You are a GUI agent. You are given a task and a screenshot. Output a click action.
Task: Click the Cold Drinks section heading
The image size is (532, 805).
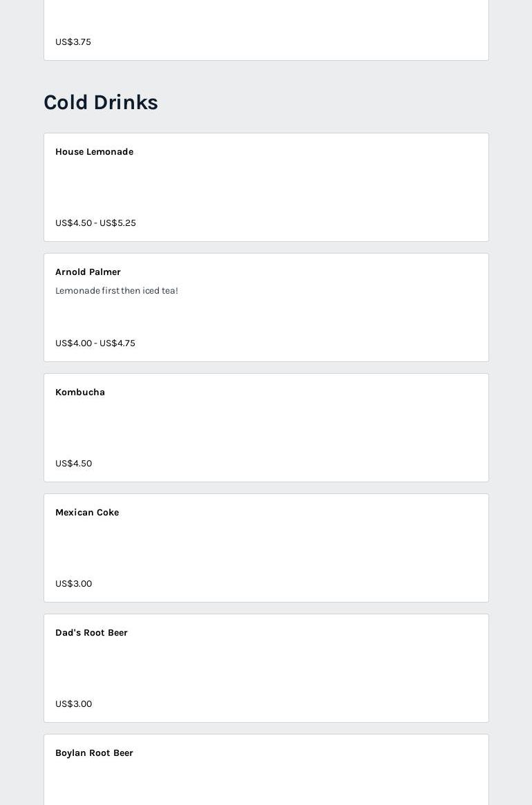[101, 102]
